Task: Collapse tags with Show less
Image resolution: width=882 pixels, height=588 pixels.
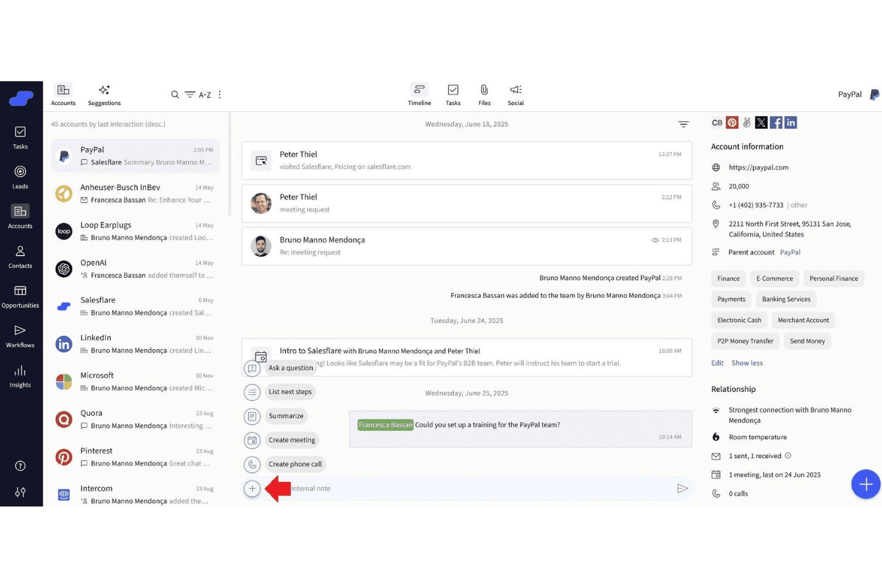Action: (747, 363)
